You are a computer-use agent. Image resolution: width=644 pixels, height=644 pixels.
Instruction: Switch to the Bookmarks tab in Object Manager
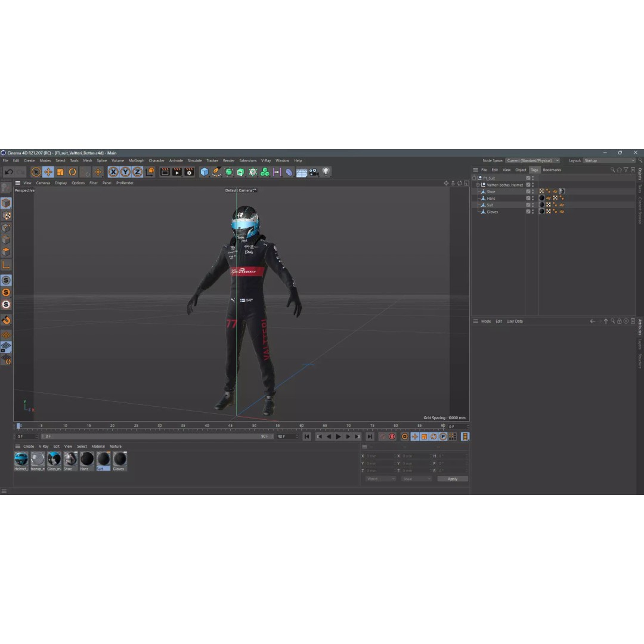click(x=552, y=170)
